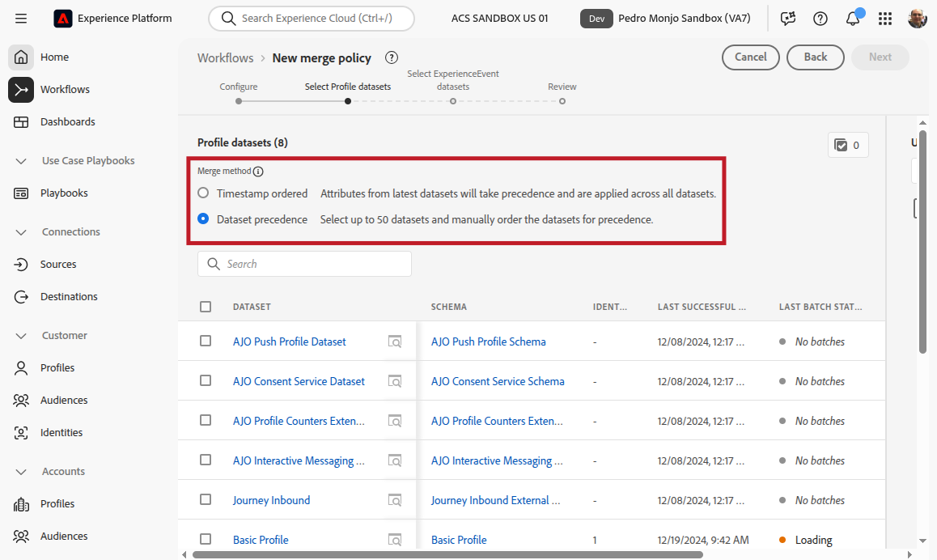Open the apps grid switcher
Image resolution: width=937 pixels, height=560 pixels.
point(885,19)
